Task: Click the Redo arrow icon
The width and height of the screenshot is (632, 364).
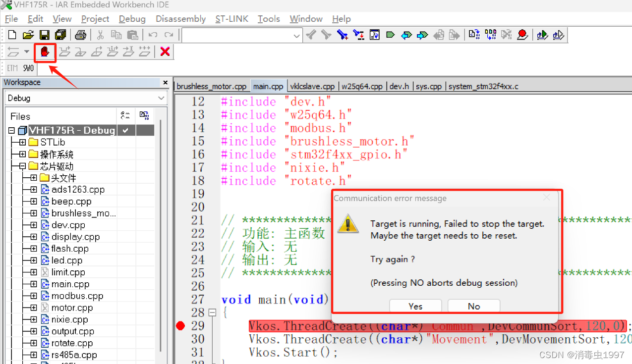Action: [x=169, y=35]
